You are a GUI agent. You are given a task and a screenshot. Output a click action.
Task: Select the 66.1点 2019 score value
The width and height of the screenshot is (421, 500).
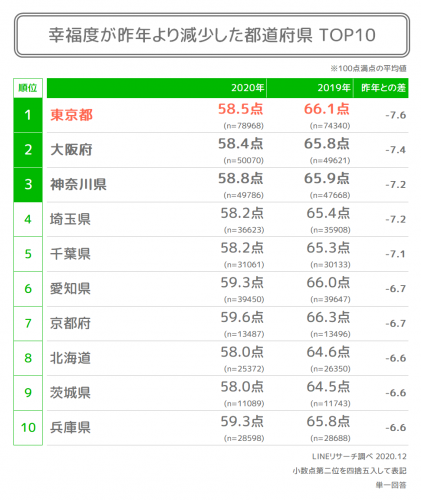point(327,109)
